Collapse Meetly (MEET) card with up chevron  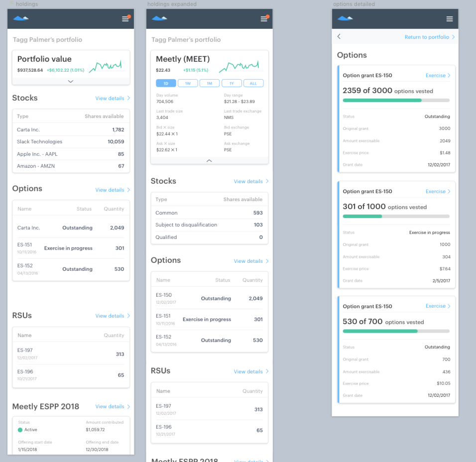coord(209,161)
